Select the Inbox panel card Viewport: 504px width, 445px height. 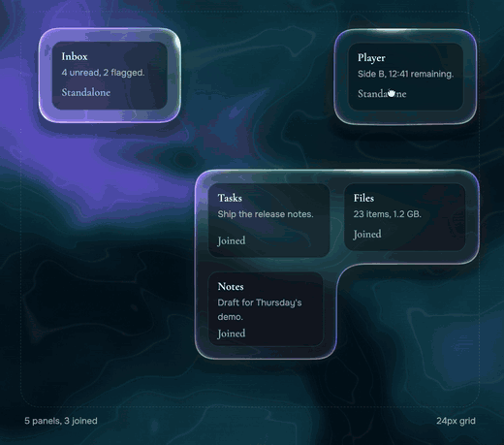tap(110, 76)
